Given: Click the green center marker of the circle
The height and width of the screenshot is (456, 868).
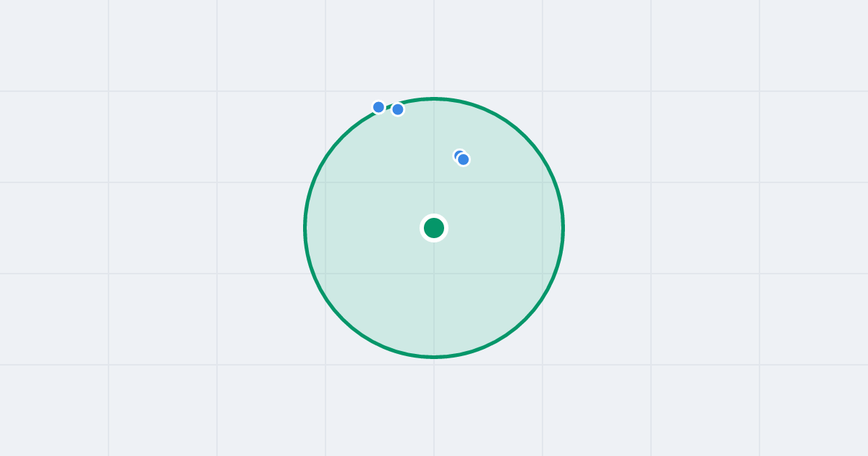Looking at the screenshot, I should (x=434, y=228).
